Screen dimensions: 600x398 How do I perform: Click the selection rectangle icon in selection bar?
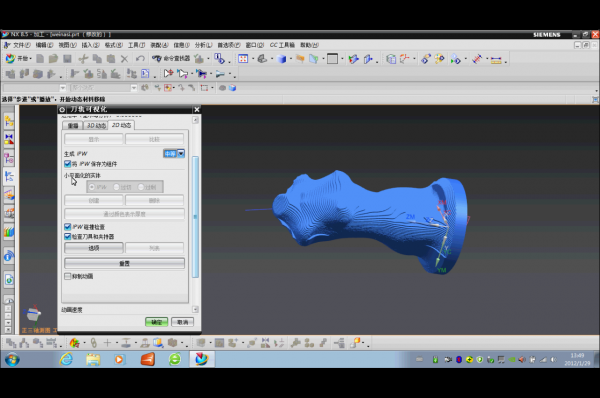point(204,88)
